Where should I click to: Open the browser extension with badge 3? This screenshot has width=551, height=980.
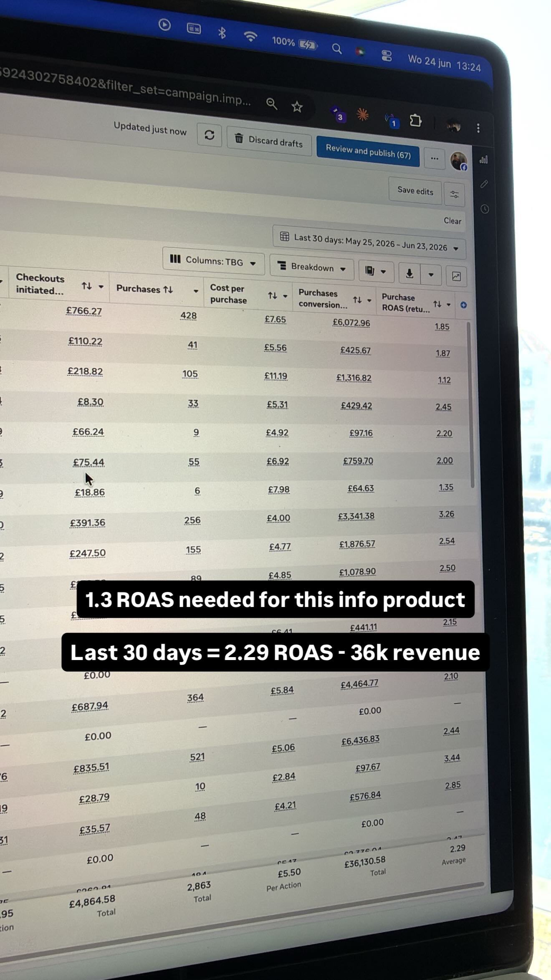(x=337, y=114)
